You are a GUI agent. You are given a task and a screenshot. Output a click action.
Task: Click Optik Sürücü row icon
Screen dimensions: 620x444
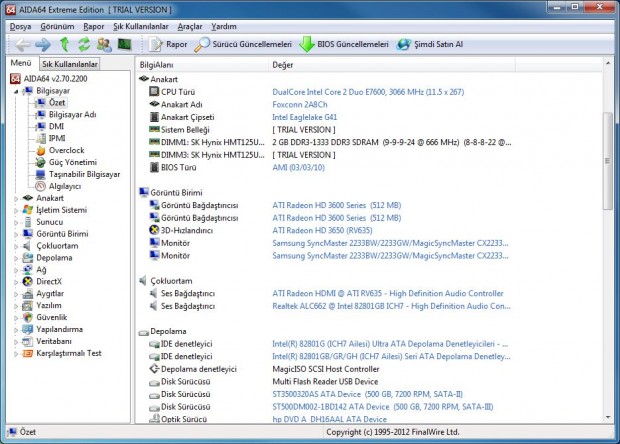click(x=154, y=419)
